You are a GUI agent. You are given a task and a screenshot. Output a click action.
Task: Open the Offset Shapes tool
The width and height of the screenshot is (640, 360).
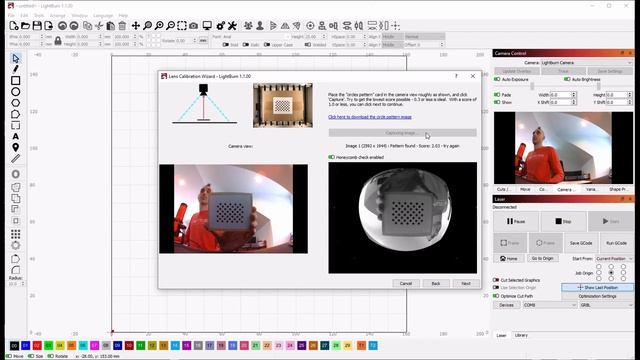(16, 174)
